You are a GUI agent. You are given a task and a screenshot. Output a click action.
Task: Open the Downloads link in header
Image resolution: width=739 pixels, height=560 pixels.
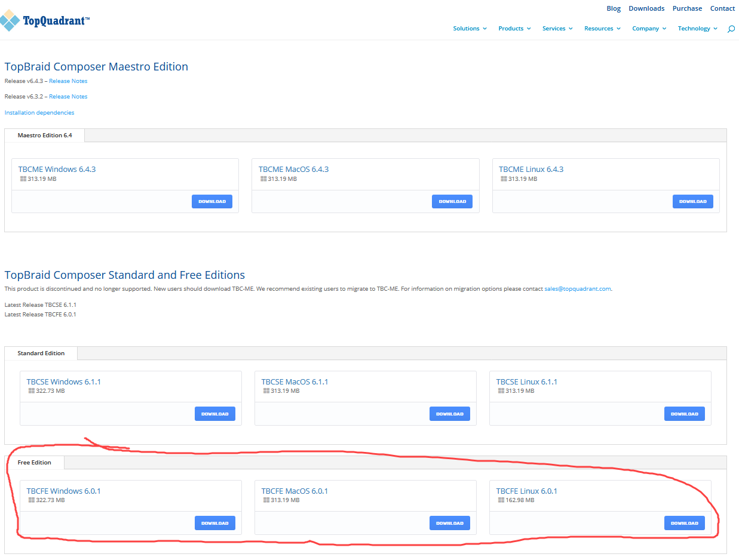point(646,8)
